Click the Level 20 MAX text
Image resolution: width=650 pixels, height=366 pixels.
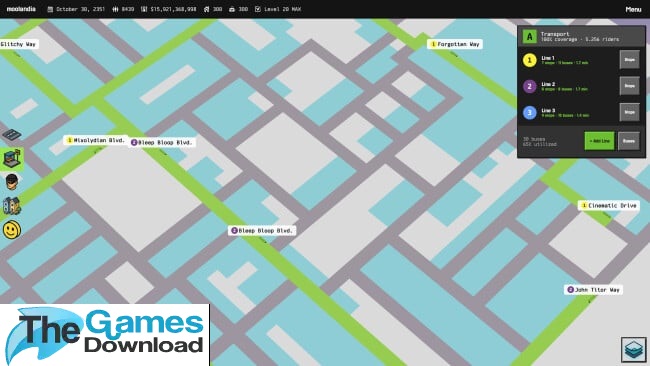pyautogui.click(x=283, y=9)
